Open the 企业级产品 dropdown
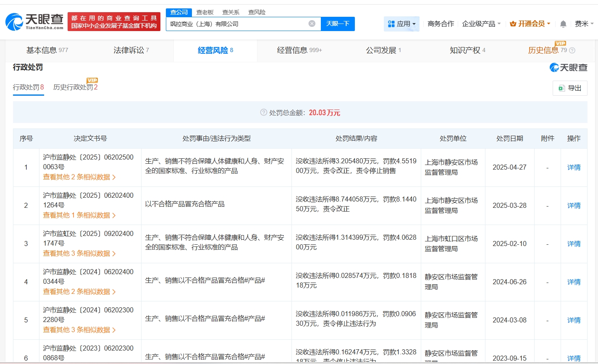The height and width of the screenshot is (364, 598). (479, 24)
